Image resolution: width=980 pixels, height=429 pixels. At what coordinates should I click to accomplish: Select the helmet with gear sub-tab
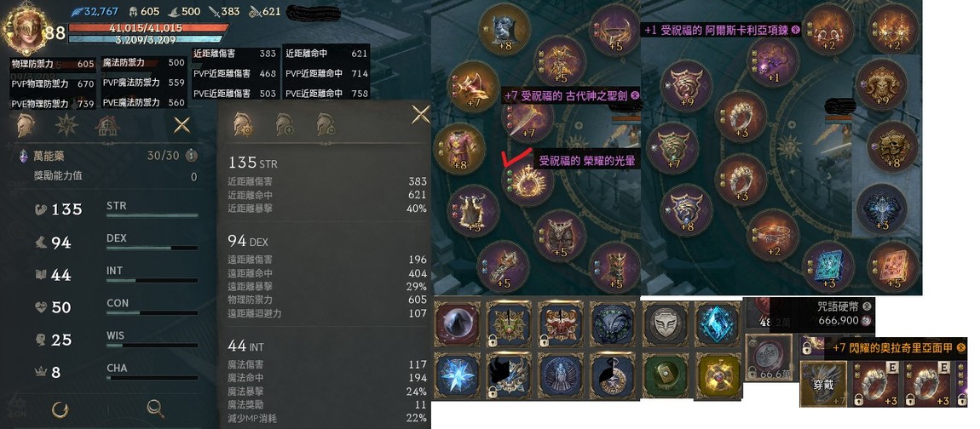pos(243,125)
